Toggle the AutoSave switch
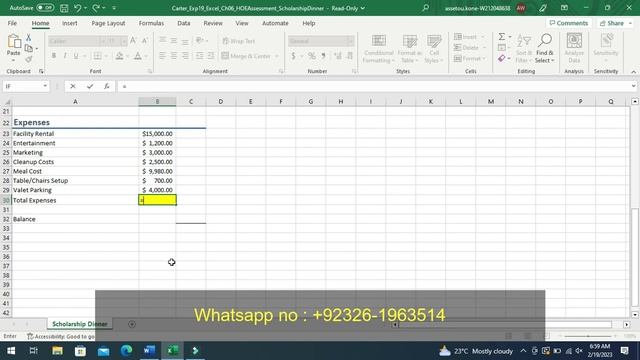 (x=45, y=8)
